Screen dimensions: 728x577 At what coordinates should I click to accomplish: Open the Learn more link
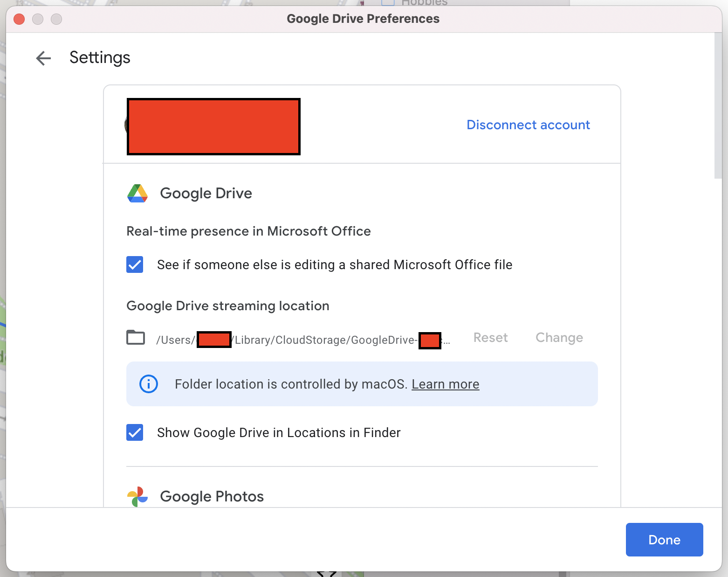click(x=445, y=384)
